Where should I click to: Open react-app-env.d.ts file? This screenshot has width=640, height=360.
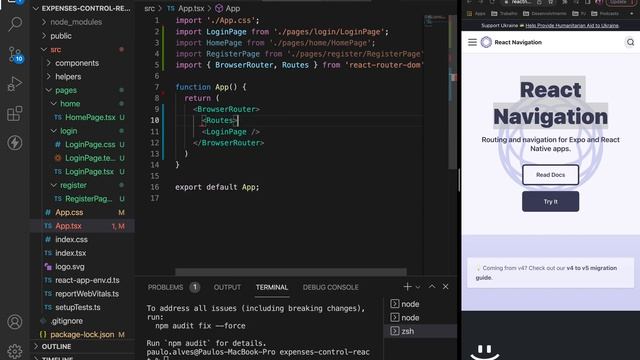point(87,280)
